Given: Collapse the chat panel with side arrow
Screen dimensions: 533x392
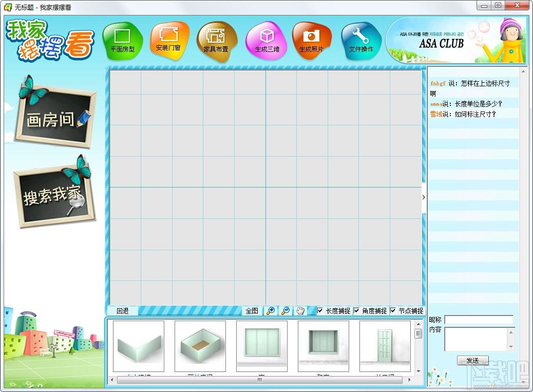Looking at the screenshot, I should pos(424,197).
